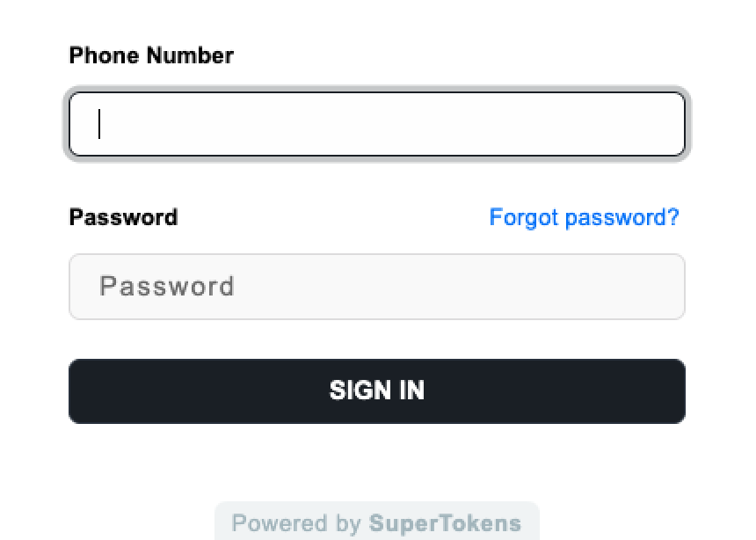Visit SuperTokens through the footer badge

(376, 523)
